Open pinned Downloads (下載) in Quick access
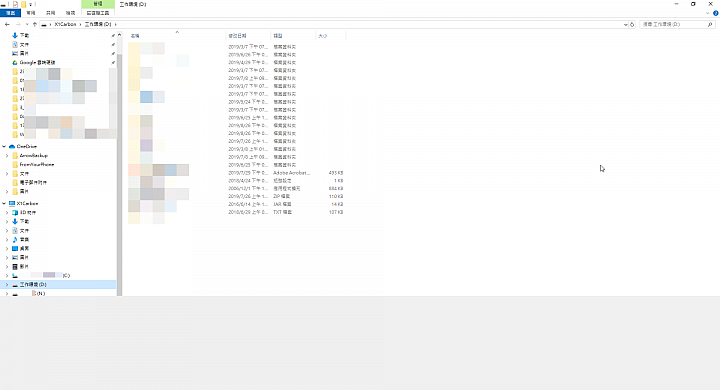The image size is (720, 390). pyautogui.click(x=24, y=35)
